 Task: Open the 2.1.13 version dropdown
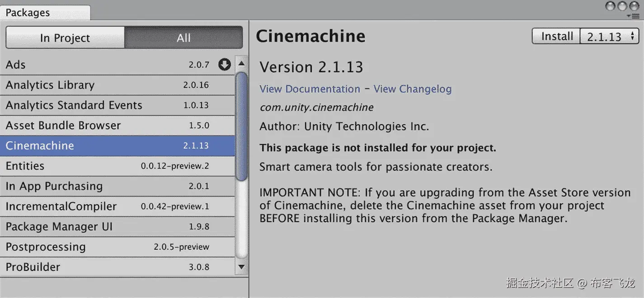610,37
